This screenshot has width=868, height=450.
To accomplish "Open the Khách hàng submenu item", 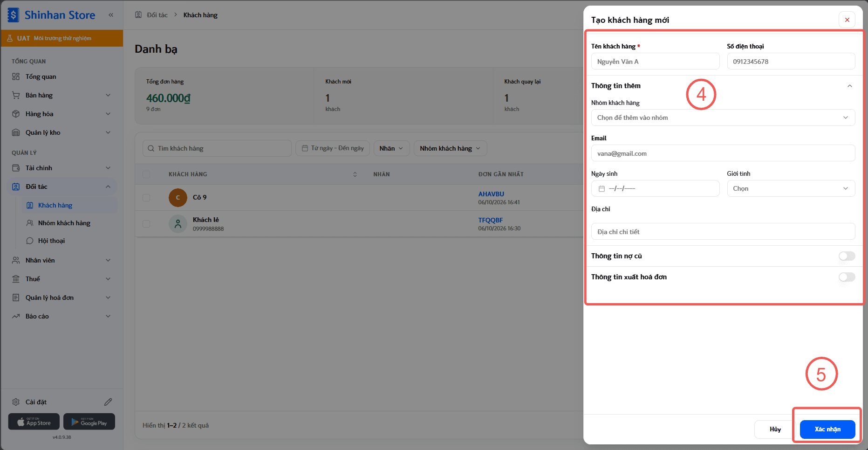I will click(69, 205).
